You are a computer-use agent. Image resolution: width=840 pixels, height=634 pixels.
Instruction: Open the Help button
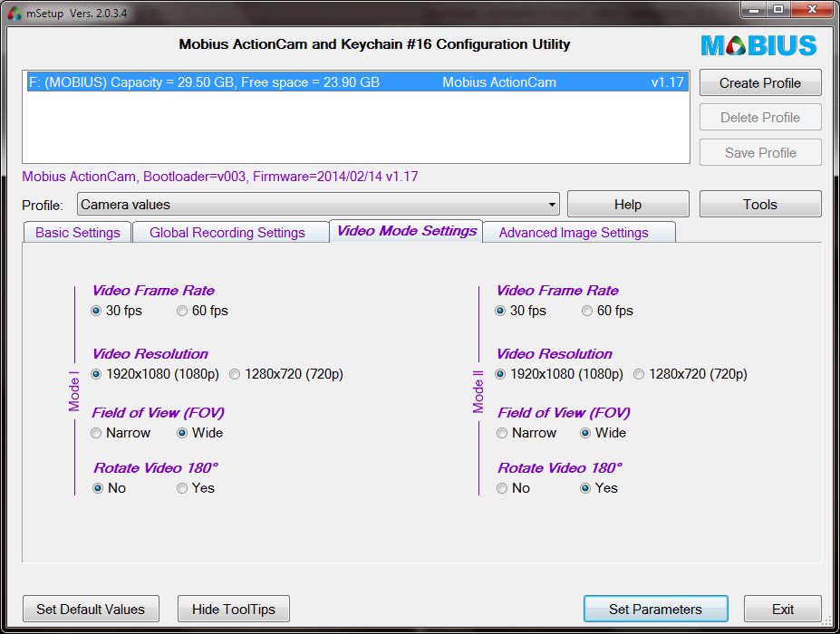[x=628, y=204]
